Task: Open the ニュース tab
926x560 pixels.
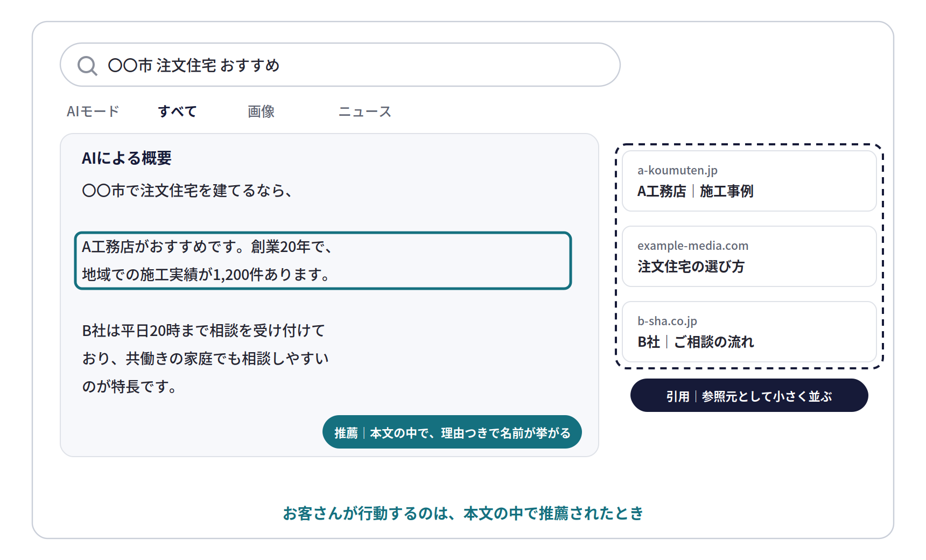Action: [364, 111]
